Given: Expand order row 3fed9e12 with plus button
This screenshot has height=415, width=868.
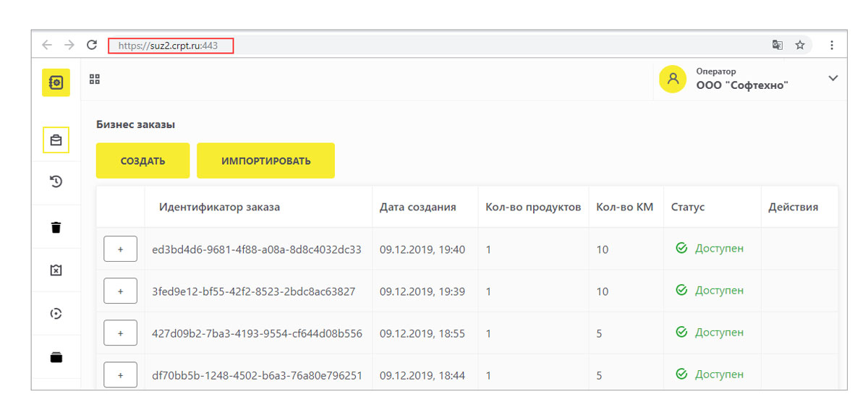Looking at the screenshot, I should (120, 291).
